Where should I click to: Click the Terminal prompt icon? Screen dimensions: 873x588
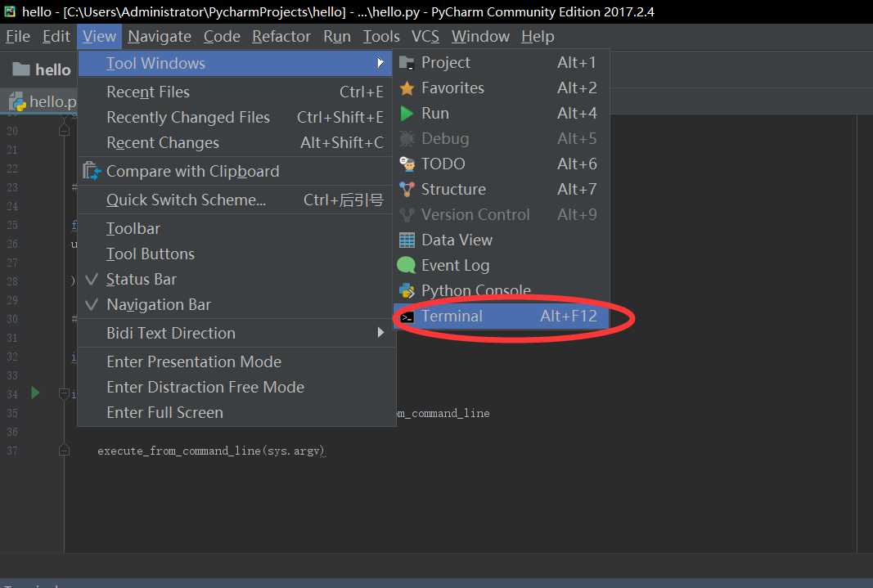[407, 317]
